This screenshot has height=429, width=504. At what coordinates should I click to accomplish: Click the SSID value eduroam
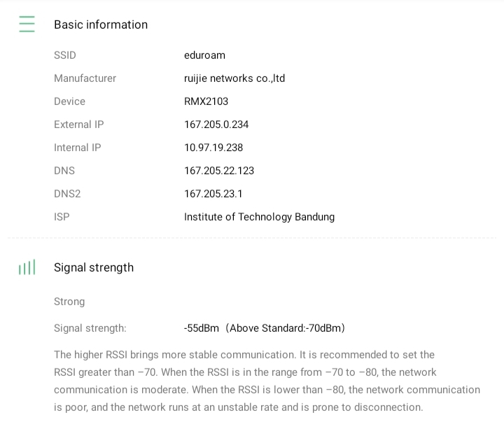[x=204, y=55]
